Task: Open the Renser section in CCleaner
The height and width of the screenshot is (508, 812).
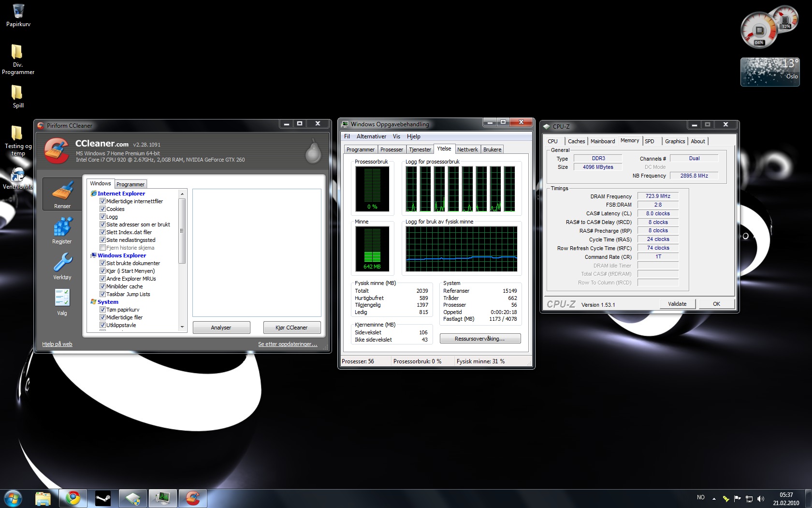Action: coord(62,194)
